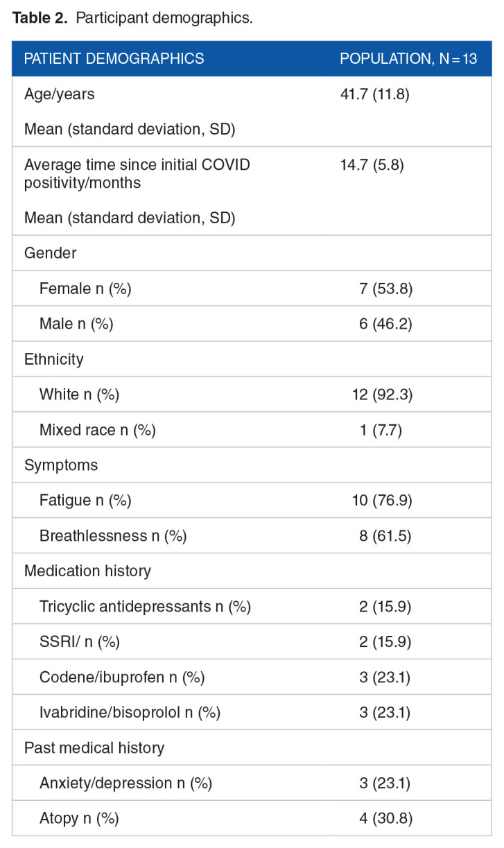Select the Female n (%) row
The height and width of the screenshot is (848, 504).
(85, 288)
